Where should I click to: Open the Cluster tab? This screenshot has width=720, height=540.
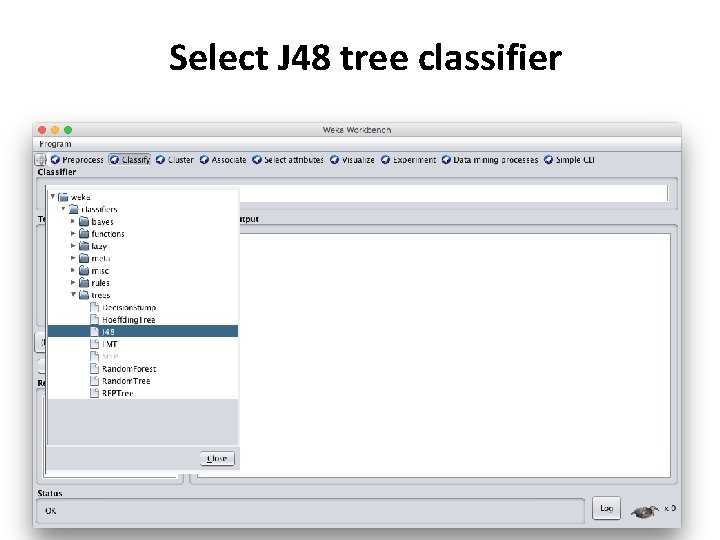tap(175, 160)
